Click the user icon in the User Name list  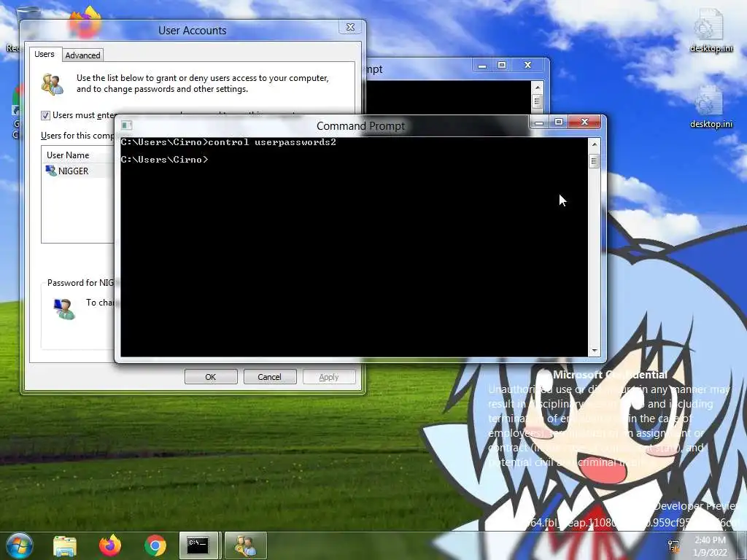pos(50,171)
